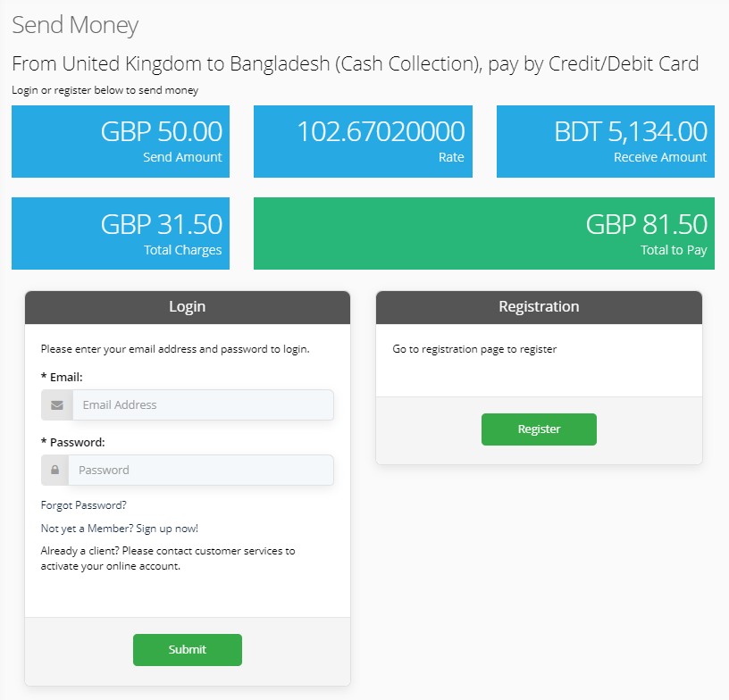Click the exchange Rate tile
729x700 pixels.
pyautogui.click(x=363, y=141)
